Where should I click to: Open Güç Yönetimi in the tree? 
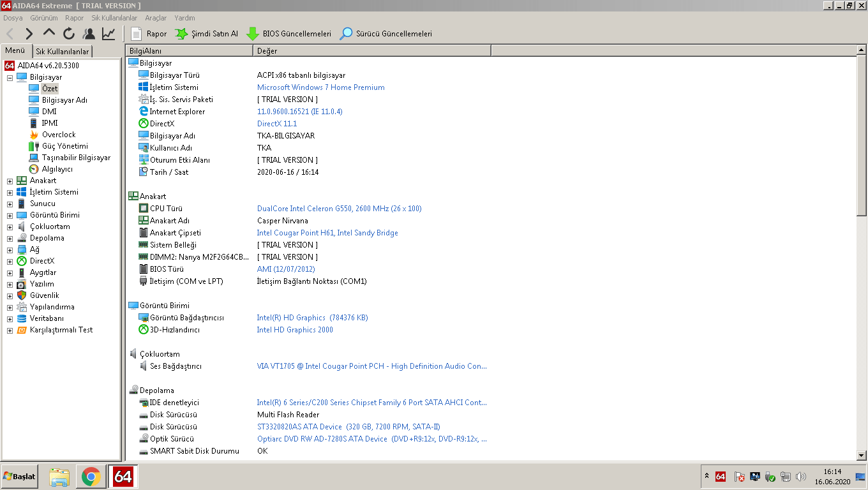coord(65,145)
